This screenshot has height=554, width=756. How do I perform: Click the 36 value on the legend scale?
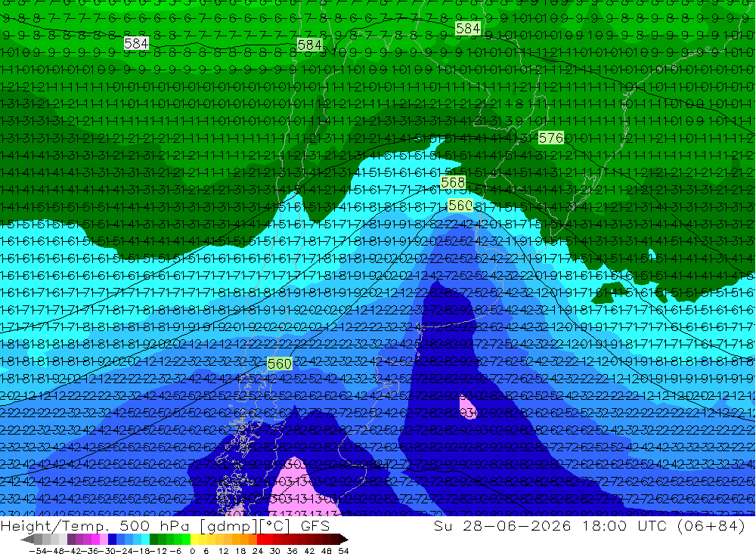click(x=292, y=551)
